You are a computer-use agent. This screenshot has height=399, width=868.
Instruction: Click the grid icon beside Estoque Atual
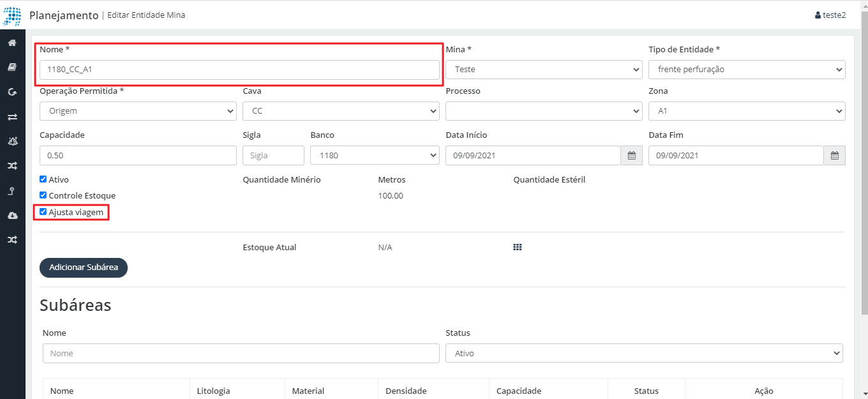point(518,247)
